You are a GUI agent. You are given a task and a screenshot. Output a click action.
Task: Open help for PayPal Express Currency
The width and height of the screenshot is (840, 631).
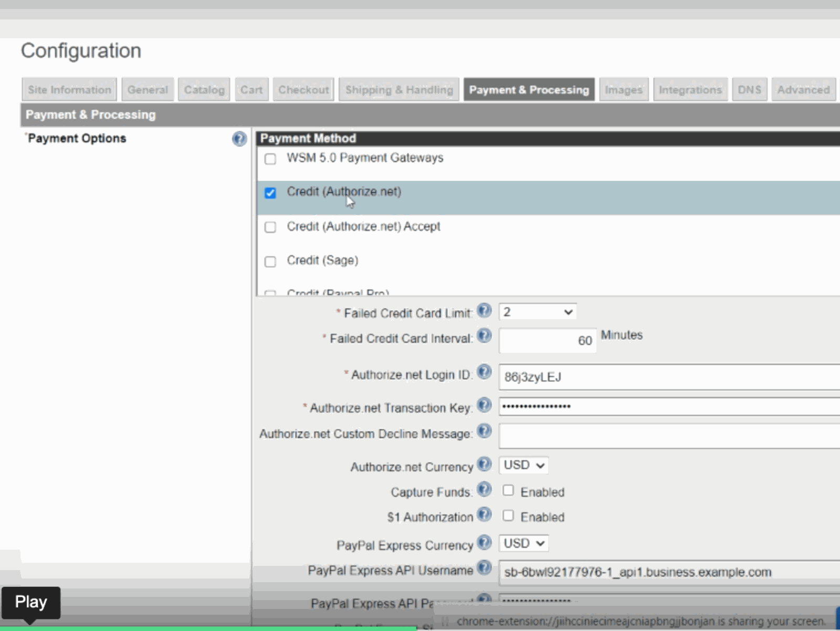[x=484, y=542]
